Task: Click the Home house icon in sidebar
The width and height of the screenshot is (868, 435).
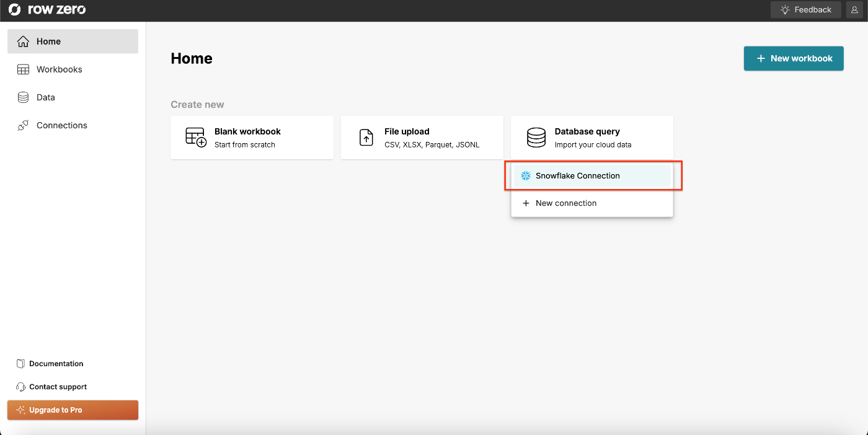Action: tap(24, 42)
